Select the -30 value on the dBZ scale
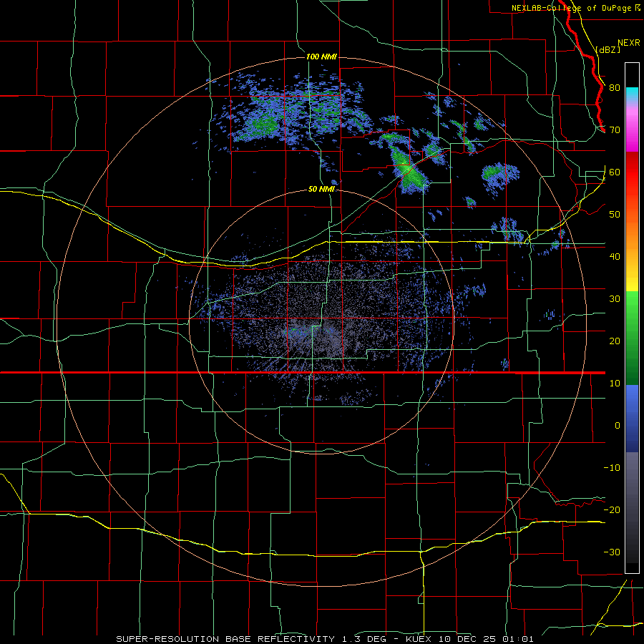The height and width of the screenshot is (644, 644). coord(612,552)
